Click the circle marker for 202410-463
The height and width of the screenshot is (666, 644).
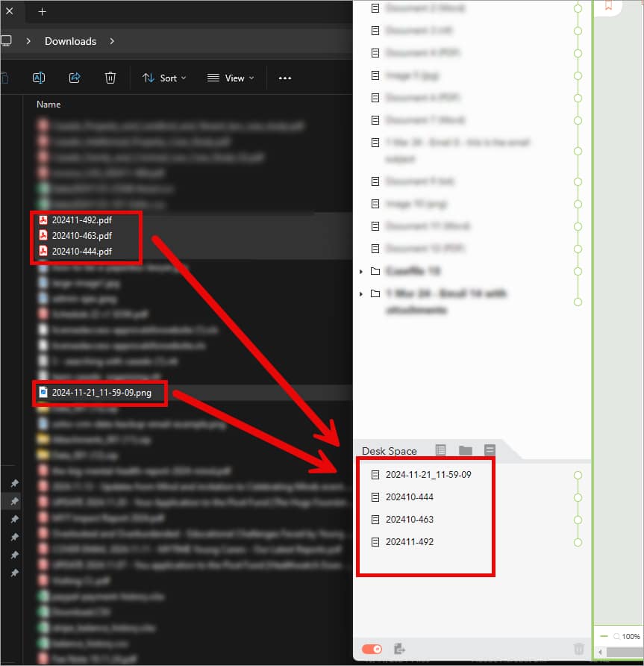click(x=578, y=520)
